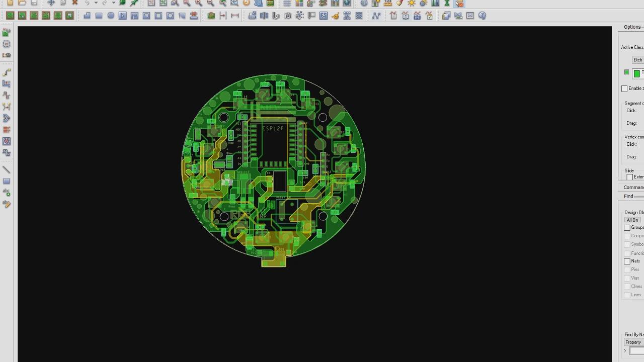Select the Edit Text pencil tool in sidebar
644x362 pixels.
(7, 204)
